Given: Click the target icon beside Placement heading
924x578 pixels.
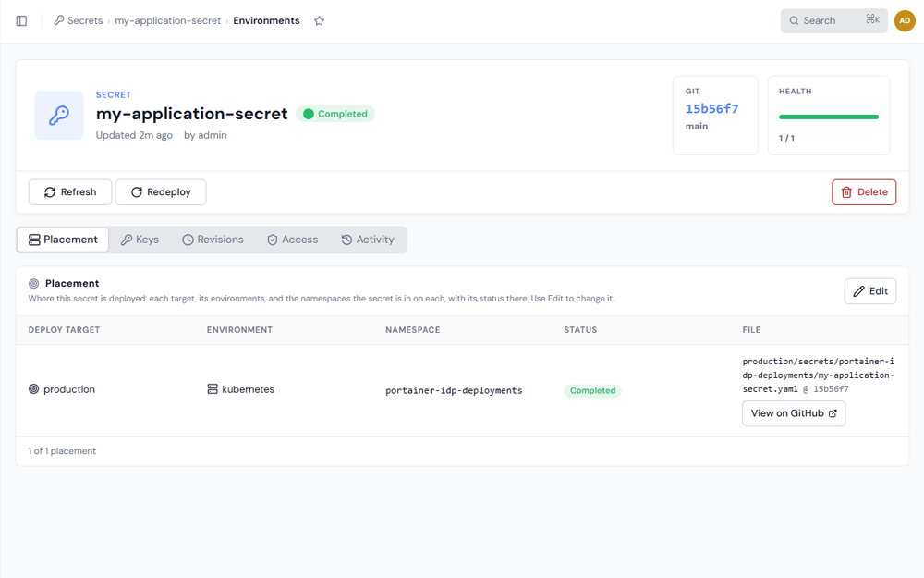Looking at the screenshot, I should (x=33, y=284).
